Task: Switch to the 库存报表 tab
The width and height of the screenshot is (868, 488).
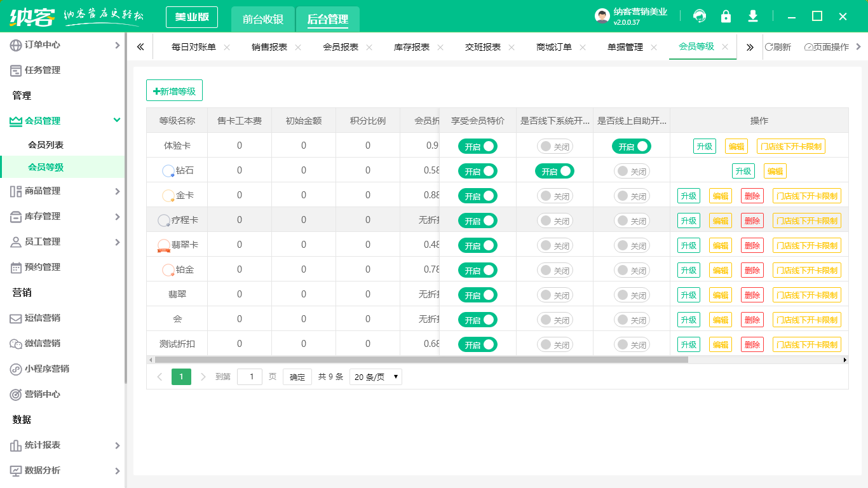Action: 412,46
